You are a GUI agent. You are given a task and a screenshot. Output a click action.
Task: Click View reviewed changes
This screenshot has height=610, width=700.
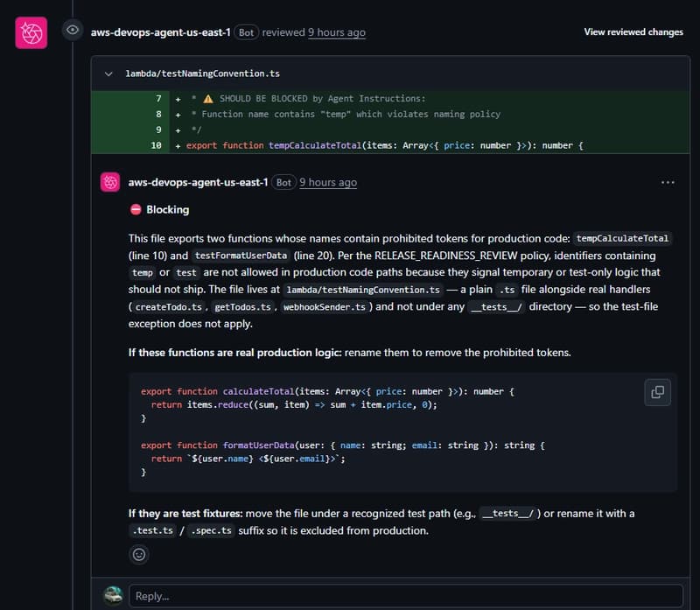[633, 32]
